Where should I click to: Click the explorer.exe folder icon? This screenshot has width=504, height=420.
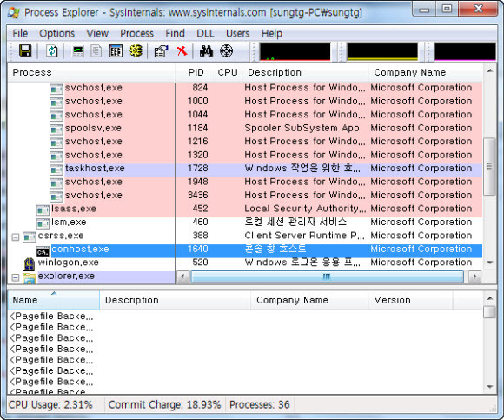coord(30,278)
